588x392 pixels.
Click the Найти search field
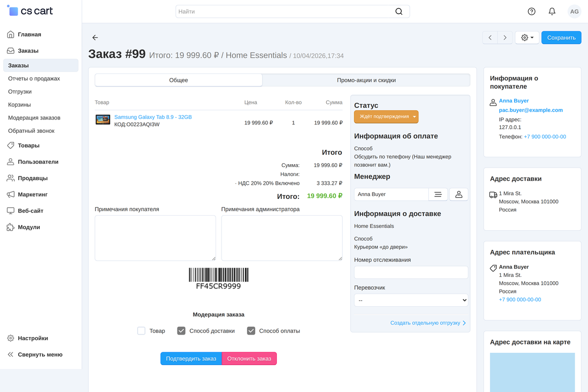point(293,12)
